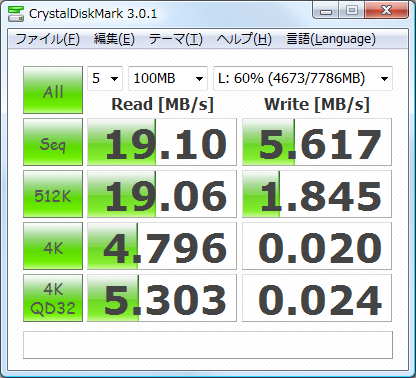The height and width of the screenshot is (378, 416).
Task: Click the Seq read result 19.10
Action: click(162, 142)
